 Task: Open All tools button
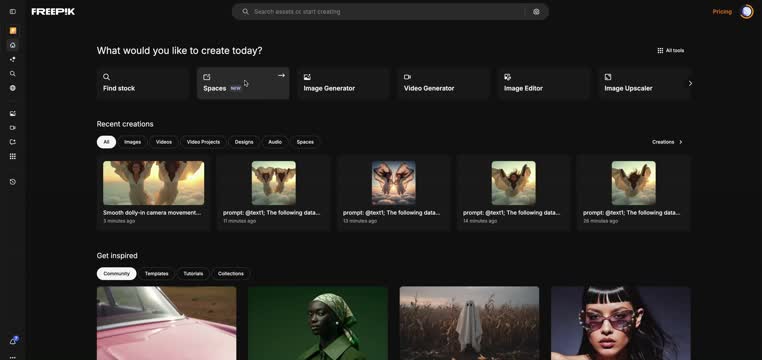coord(671,51)
